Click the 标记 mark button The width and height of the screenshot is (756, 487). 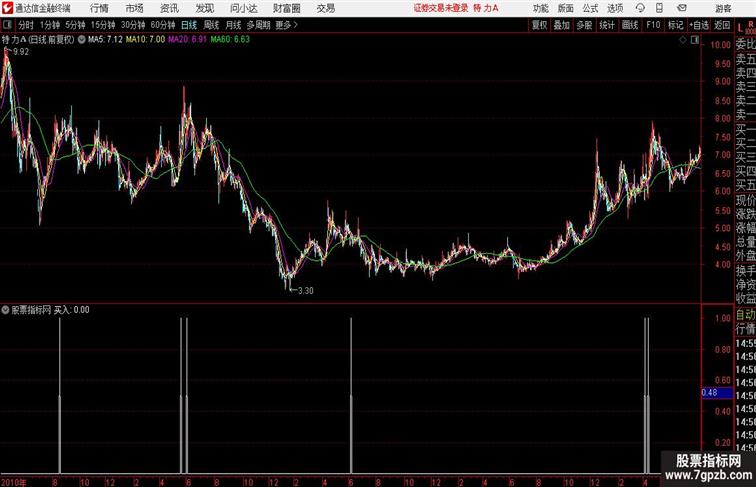tap(675, 25)
